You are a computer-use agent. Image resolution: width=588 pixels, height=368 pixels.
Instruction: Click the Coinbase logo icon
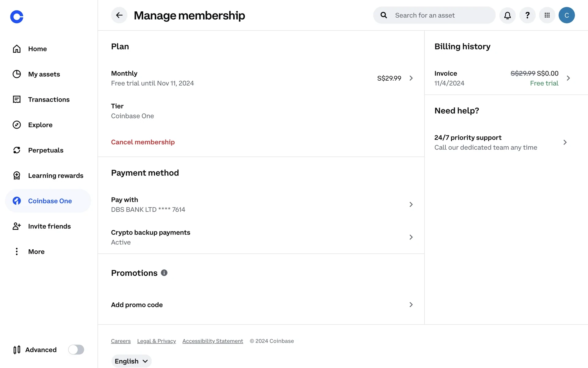point(17,17)
